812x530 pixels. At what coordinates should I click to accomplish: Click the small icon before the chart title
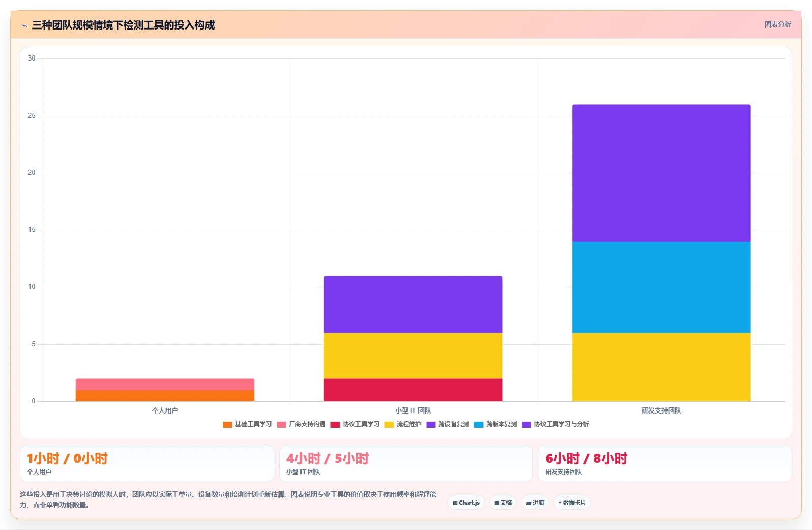pyautogui.click(x=24, y=25)
